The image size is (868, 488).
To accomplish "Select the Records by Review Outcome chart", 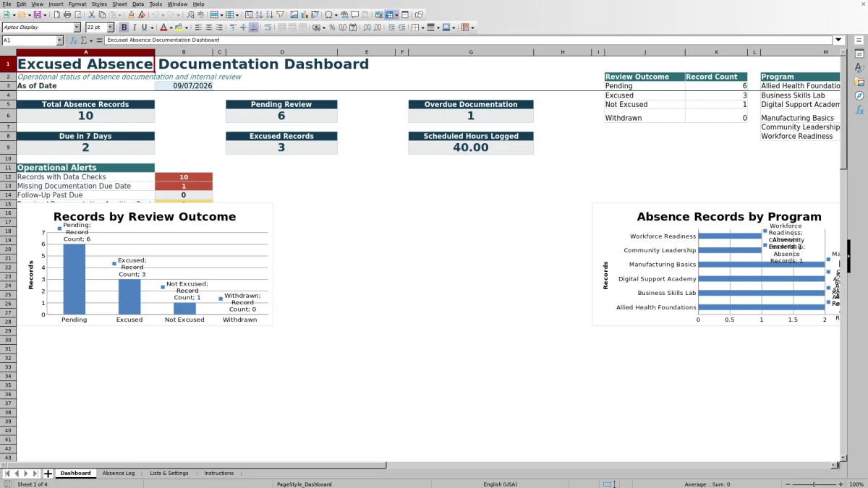I will (x=145, y=265).
